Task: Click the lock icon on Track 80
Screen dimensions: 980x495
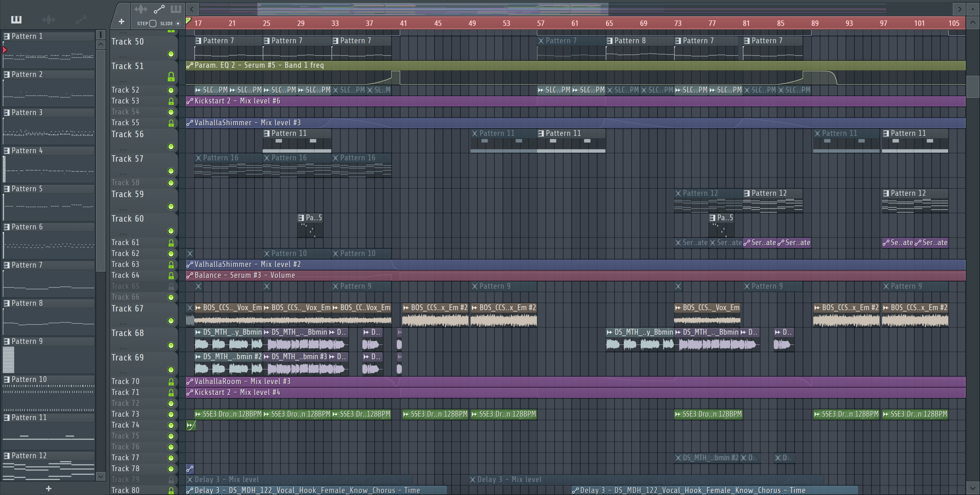Action: [x=171, y=491]
